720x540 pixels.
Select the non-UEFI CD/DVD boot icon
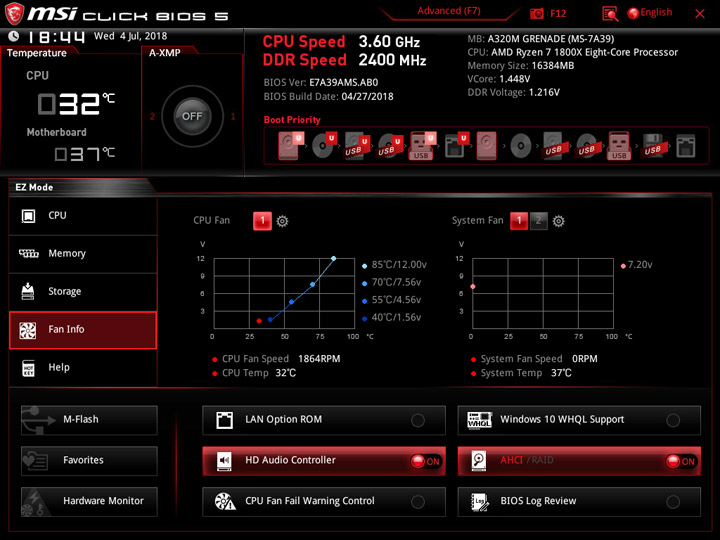pyautogui.click(x=521, y=146)
